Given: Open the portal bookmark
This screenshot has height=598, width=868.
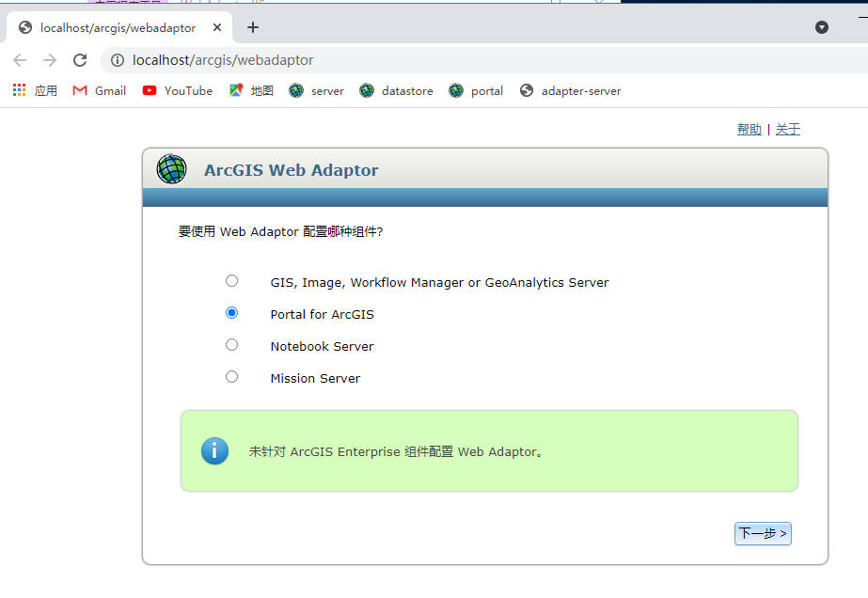Looking at the screenshot, I should pyautogui.click(x=476, y=90).
